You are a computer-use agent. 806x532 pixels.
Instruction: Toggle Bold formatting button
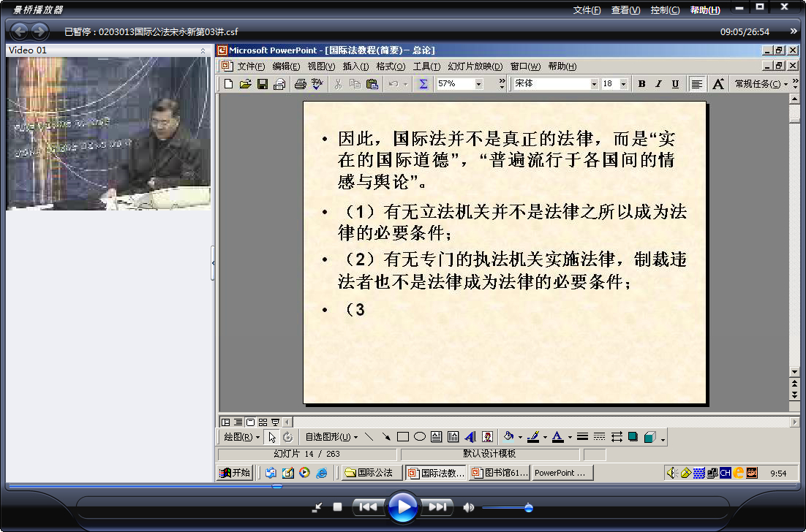coord(641,84)
